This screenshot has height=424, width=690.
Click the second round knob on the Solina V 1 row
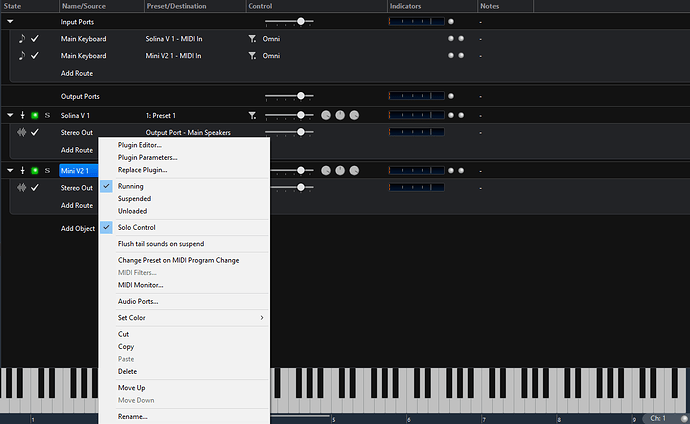point(340,115)
